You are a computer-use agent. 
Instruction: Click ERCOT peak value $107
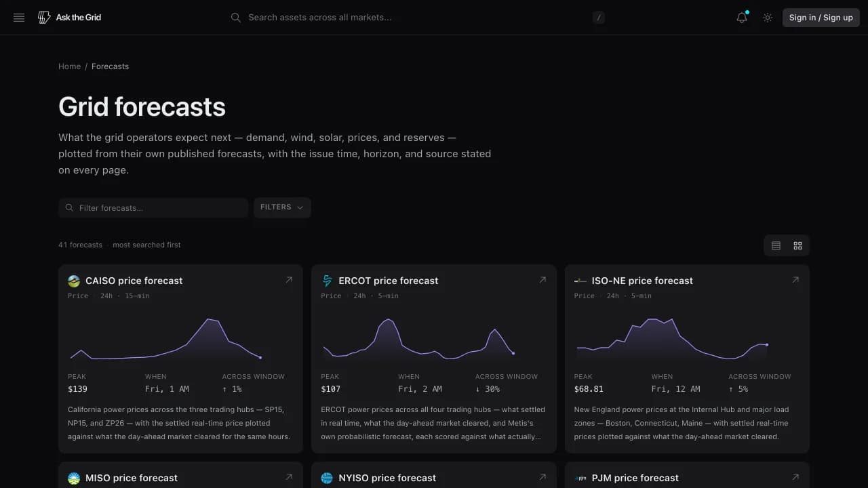(x=330, y=389)
